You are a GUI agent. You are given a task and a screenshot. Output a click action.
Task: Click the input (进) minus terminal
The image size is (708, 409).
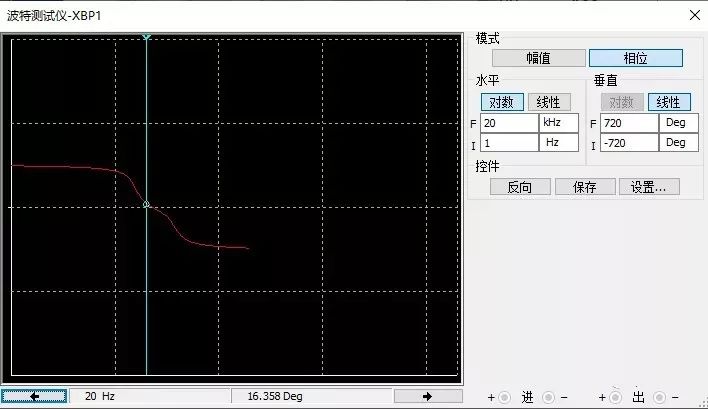click(548, 397)
